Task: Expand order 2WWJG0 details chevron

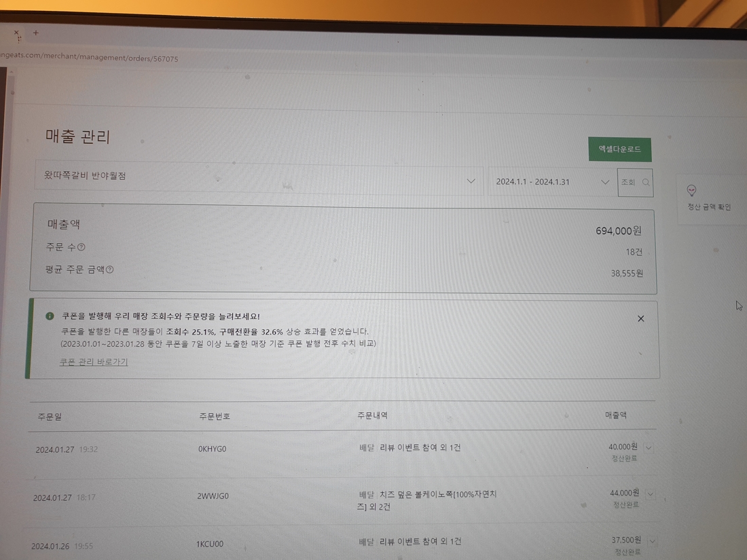Action: click(x=650, y=494)
